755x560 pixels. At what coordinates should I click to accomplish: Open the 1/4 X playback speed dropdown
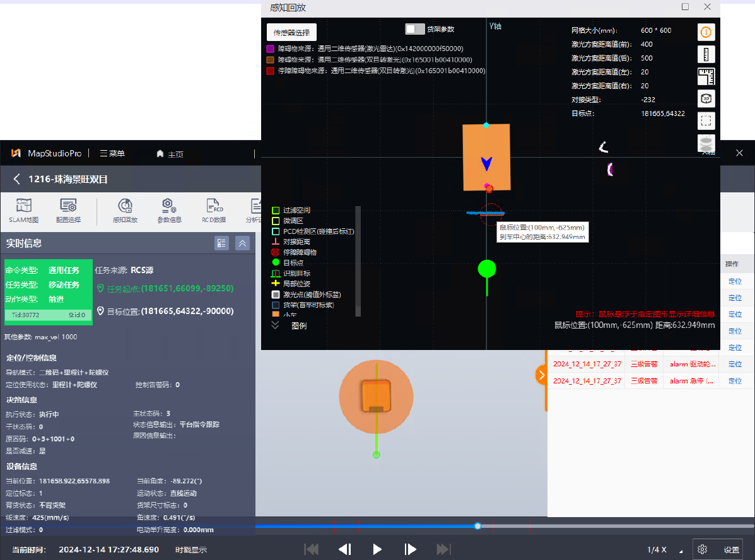click(x=664, y=550)
